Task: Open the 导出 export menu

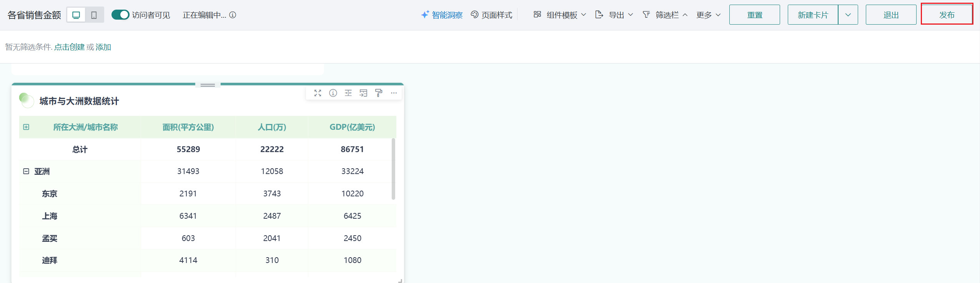Action: point(614,15)
